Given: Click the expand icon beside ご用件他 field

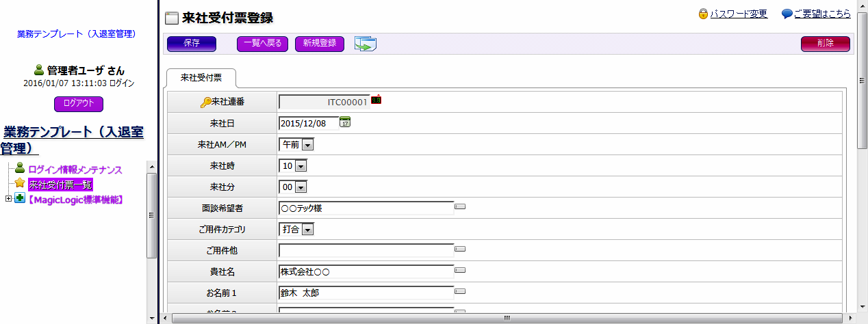Looking at the screenshot, I should tap(460, 249).
